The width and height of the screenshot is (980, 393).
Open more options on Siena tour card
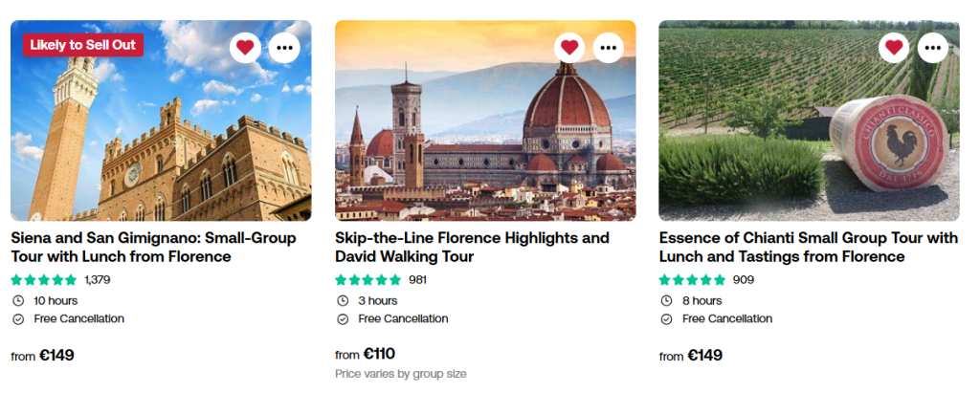click(x=284, y=47)
